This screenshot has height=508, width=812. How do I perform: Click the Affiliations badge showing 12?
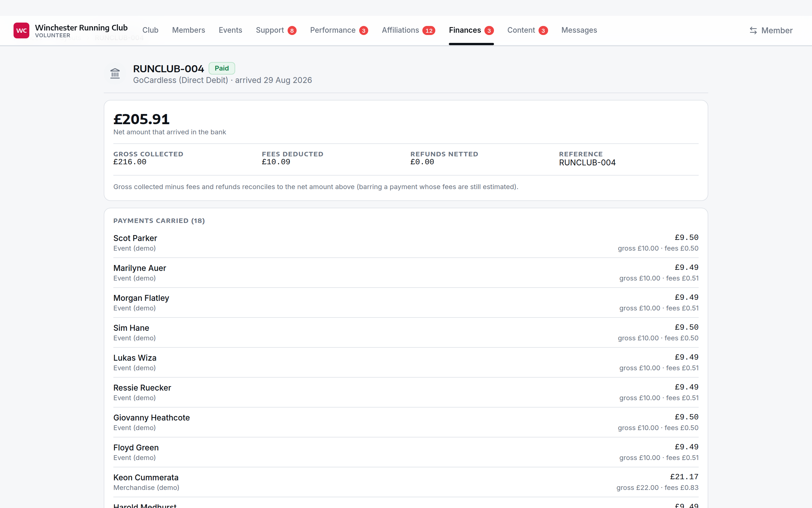click(429, 30)
